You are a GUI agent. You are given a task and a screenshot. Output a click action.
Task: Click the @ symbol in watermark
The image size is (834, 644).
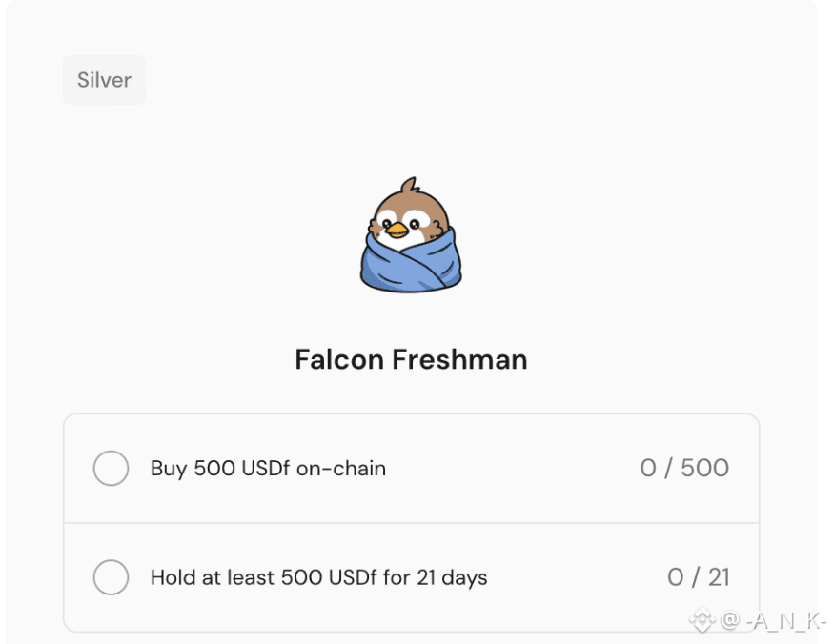729,621
